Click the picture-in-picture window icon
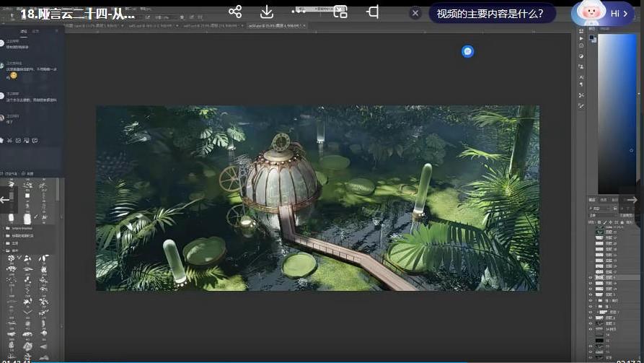644x363 pixels. (340, 12)
